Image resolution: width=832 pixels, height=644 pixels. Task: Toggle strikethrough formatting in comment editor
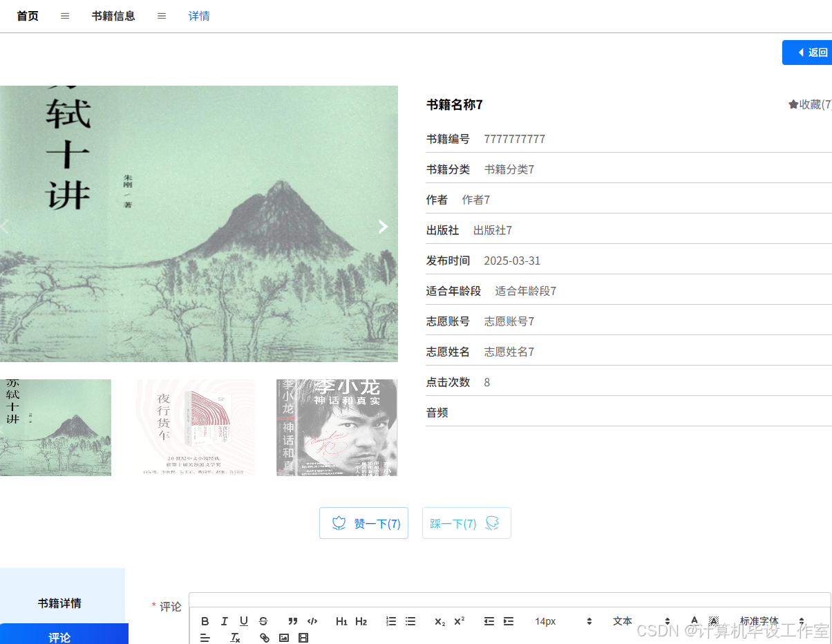point(263,621)
